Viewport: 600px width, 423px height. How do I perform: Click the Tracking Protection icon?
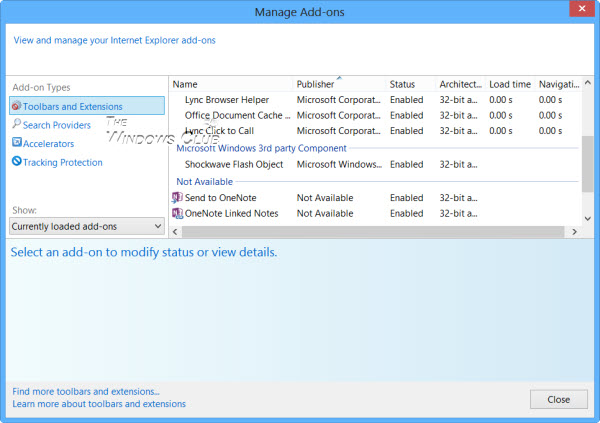tap(16, 161)
